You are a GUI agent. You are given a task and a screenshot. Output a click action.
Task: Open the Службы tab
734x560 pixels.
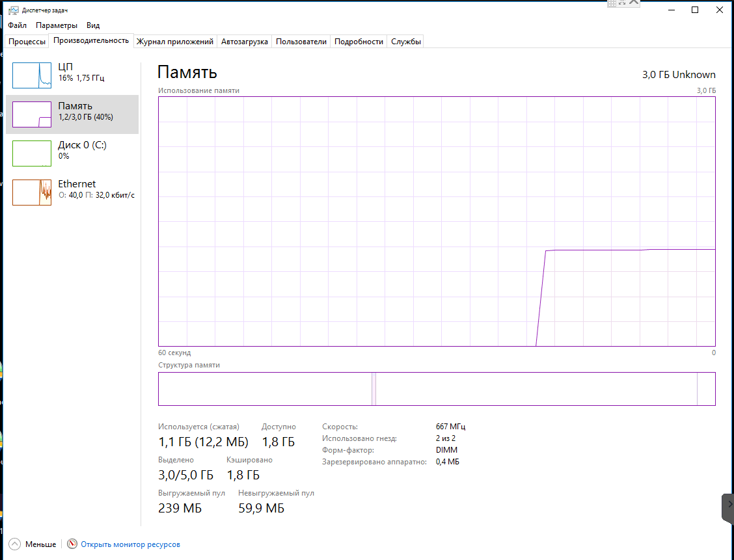(406, 42)
